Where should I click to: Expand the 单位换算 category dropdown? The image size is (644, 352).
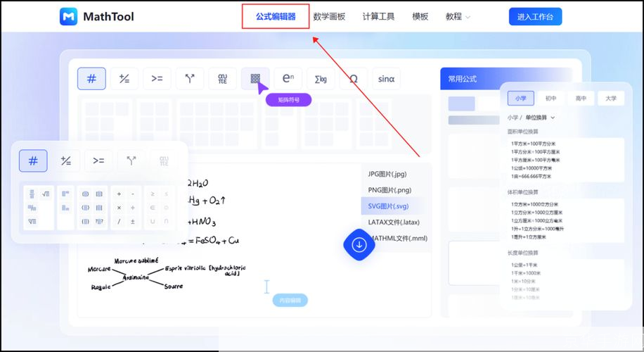tap(540, 118)
